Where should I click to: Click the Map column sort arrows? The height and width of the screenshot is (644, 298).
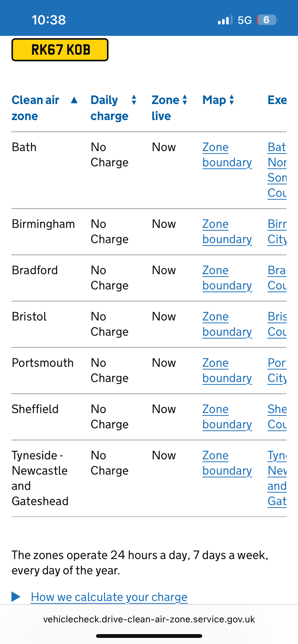point(232,100)
